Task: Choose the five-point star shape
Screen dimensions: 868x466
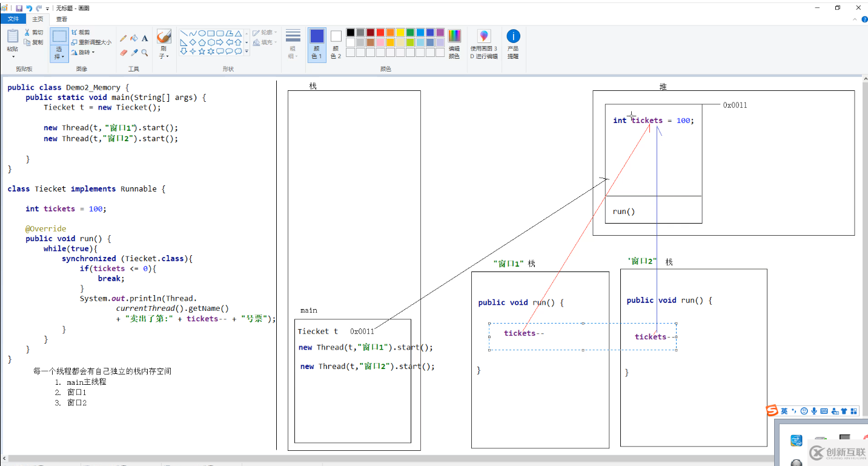Action: [202, 52]
